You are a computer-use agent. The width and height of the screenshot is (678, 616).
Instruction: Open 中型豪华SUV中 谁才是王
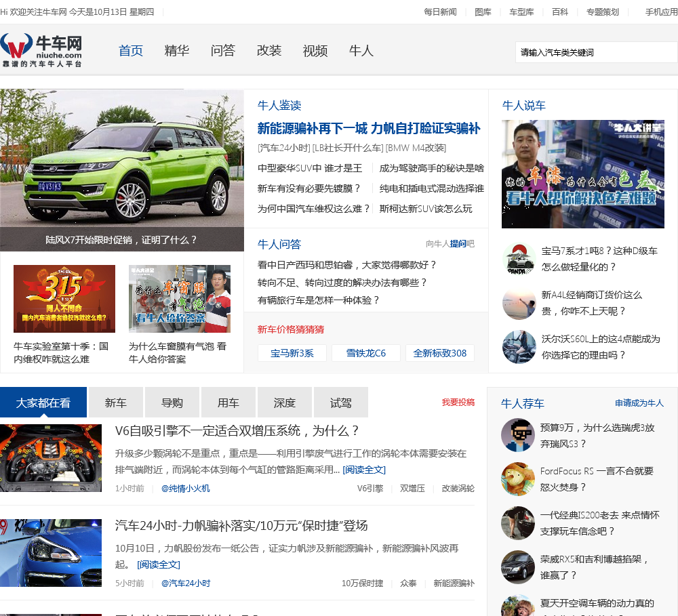pos(310,168)
